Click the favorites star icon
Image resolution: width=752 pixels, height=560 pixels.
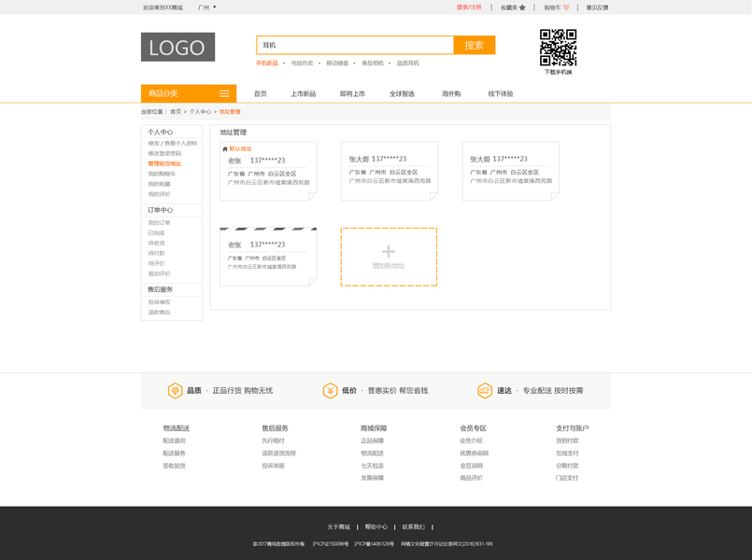(x=522, y=7)
